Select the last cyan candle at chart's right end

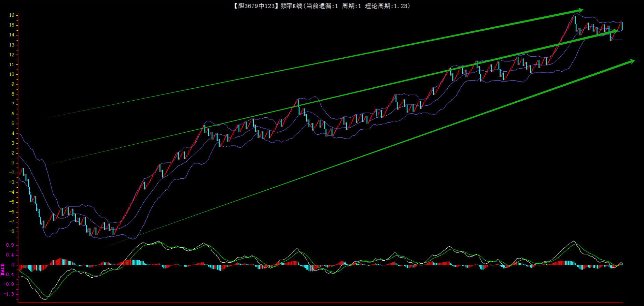click(x=622, y=26)
